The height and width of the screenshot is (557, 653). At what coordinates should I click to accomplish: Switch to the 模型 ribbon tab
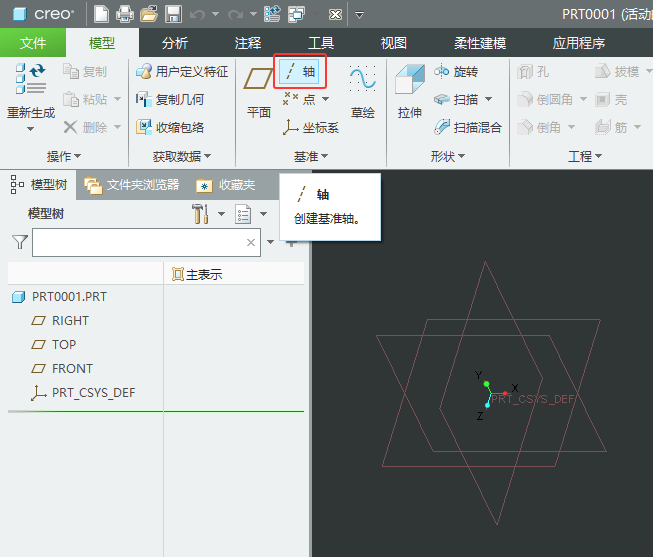click(x=102, y=43)
